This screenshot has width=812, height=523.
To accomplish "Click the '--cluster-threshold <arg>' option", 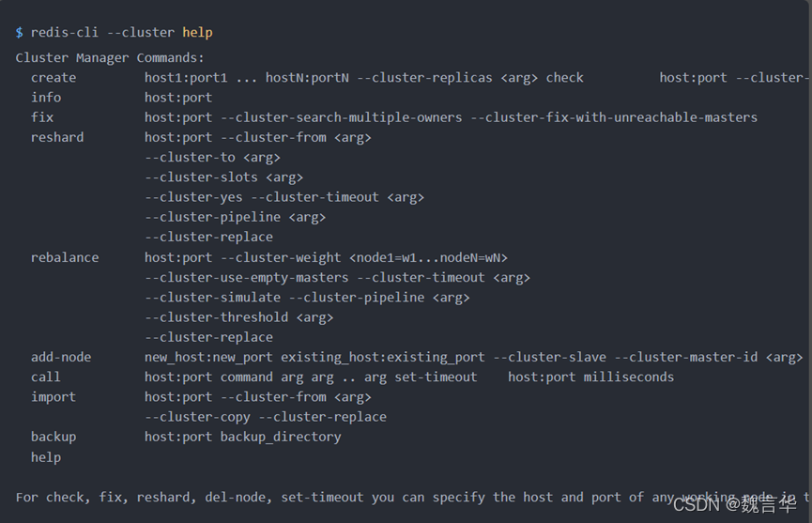I will point(238,317).
